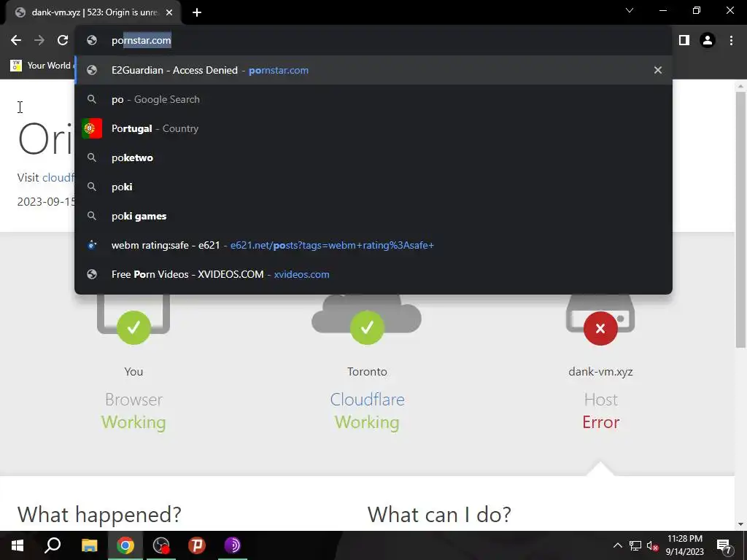Click the page's vertical scrollbar thumb
747x560 pixels.
[x=740, y=219]
